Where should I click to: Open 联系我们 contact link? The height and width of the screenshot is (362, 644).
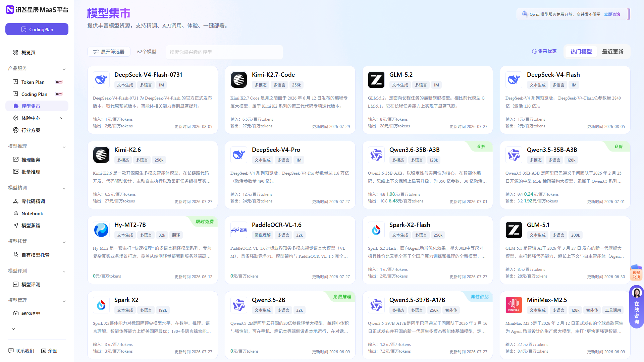[21, 351]
